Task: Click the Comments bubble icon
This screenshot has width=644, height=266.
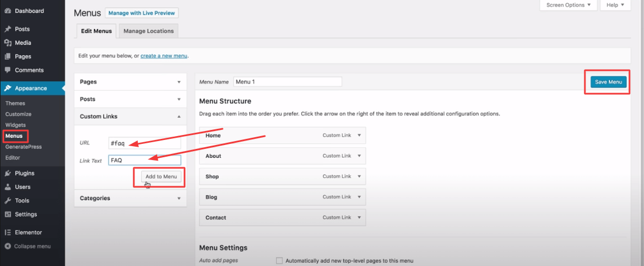Action: coord(8,70)
